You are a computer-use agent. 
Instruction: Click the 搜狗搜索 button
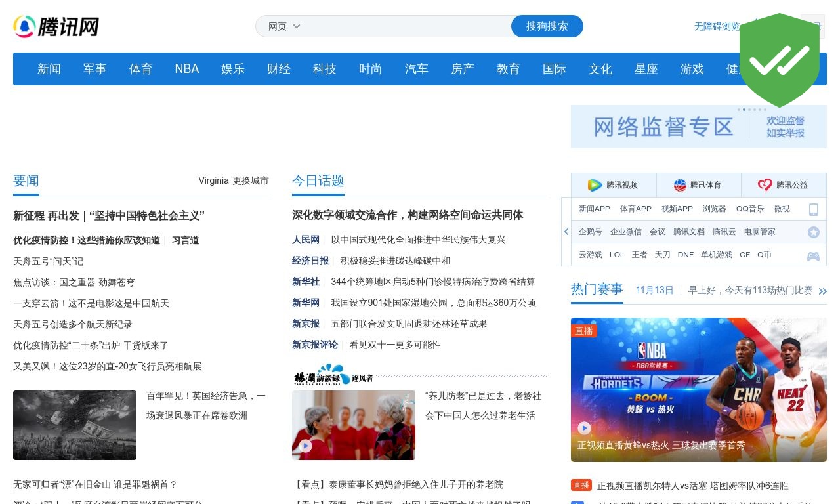point(547,26)
